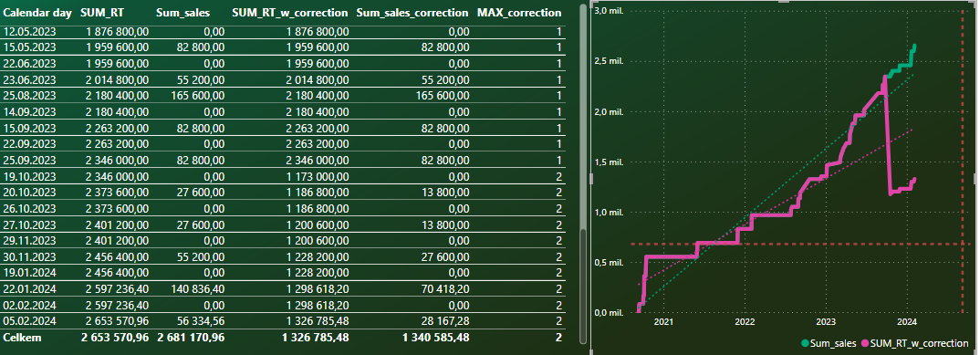Click the SUM_RT_w_correction legend label text
The height and width of the screenshot is (355, 980).
tap(920, 344)
